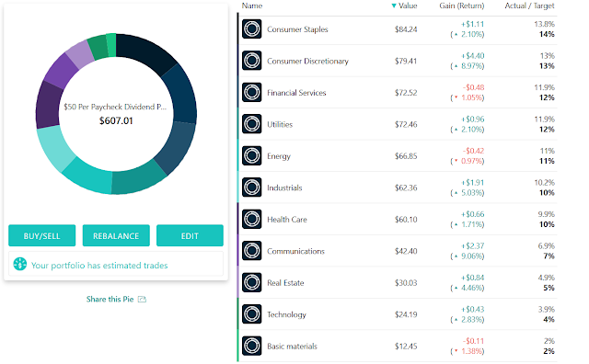Select the light lavender donut segment
The image size is (589, 364).
80,55
